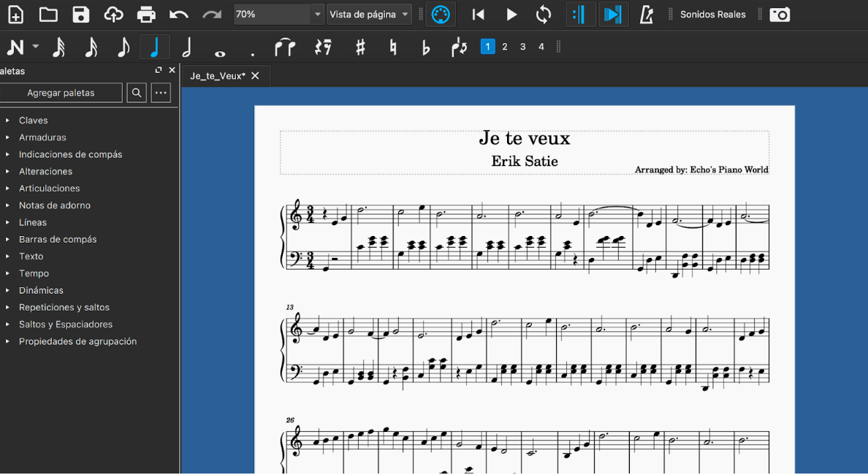This screenshot has width=868, height=475.
Task: Create a new score file
Action: (x=15, y=15)
